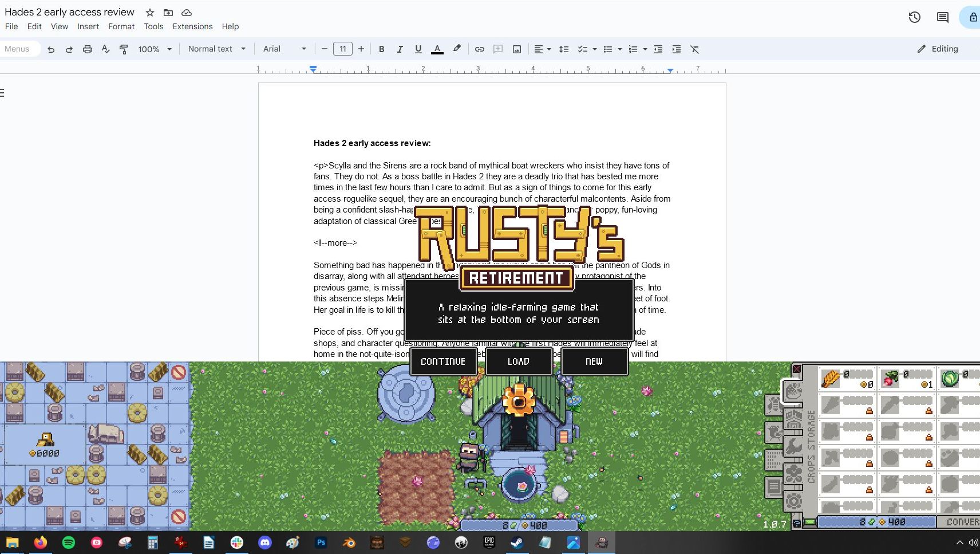Click the LOAD button in the game

pos(519,362)
